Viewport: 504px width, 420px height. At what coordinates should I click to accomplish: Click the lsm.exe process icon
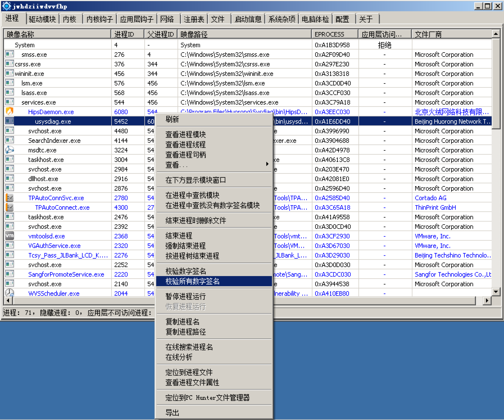click(9, 83)
